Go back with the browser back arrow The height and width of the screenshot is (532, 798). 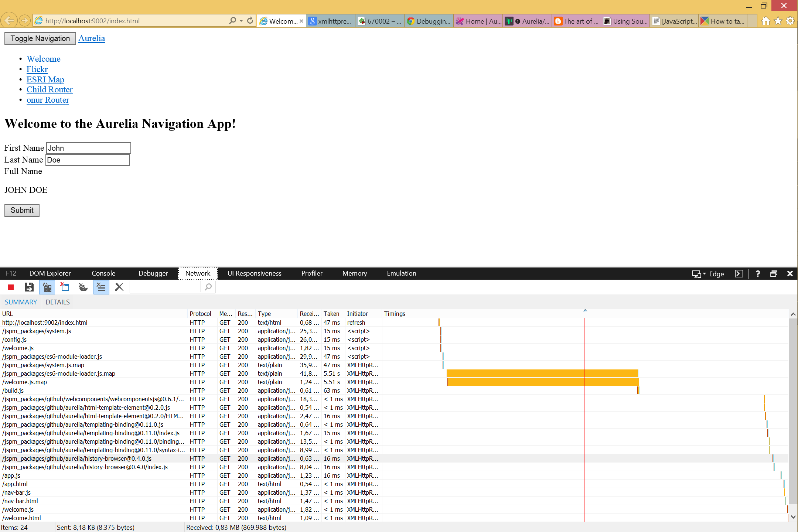click(9, 20)
